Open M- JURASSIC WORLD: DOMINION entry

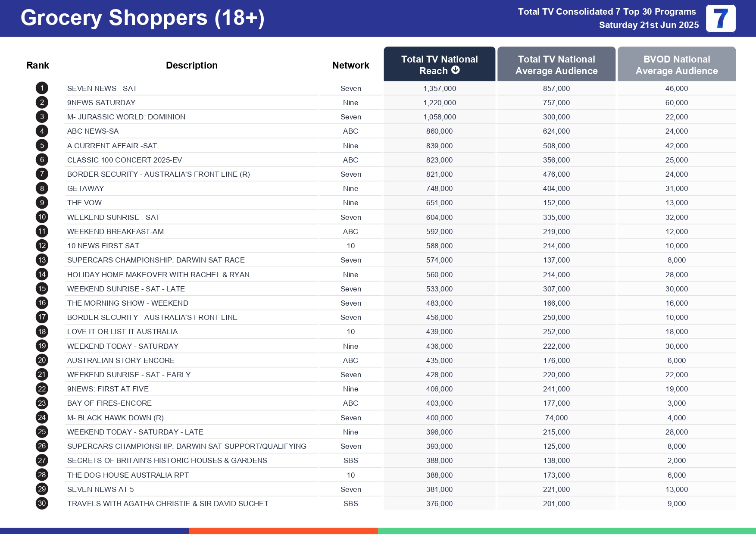tap(126, 117)
